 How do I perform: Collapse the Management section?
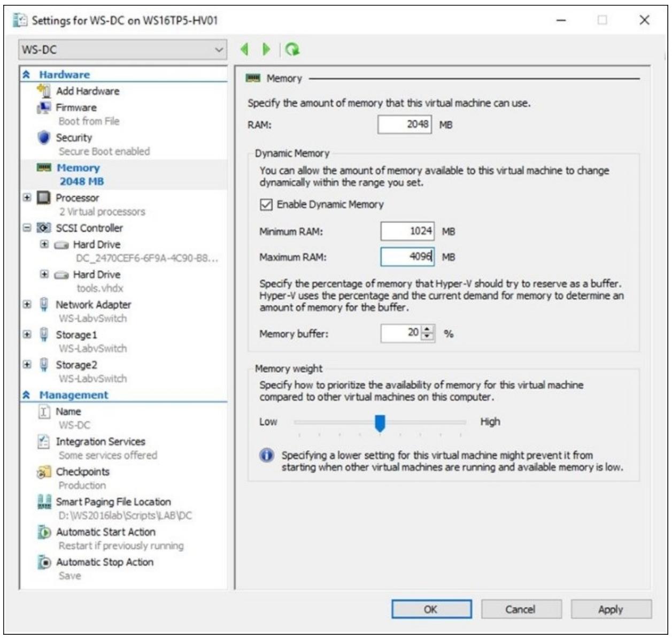tap(26, 395)
